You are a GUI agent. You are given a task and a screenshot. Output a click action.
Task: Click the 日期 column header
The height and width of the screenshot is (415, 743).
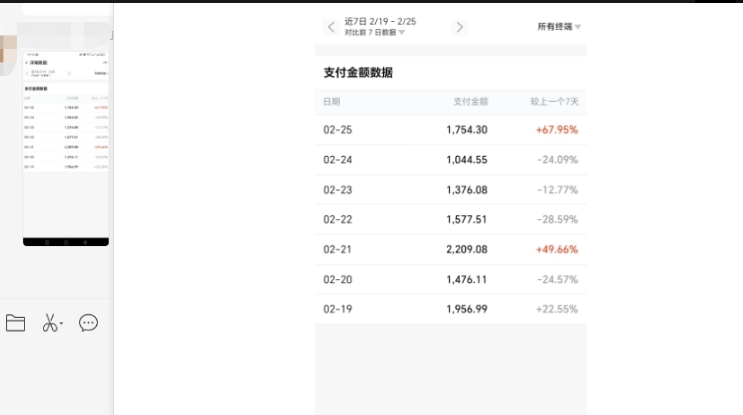(x=332, y=102)
